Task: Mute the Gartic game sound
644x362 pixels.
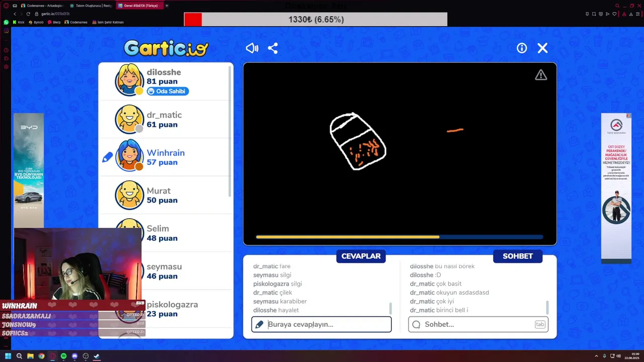Action: [252, 48]
